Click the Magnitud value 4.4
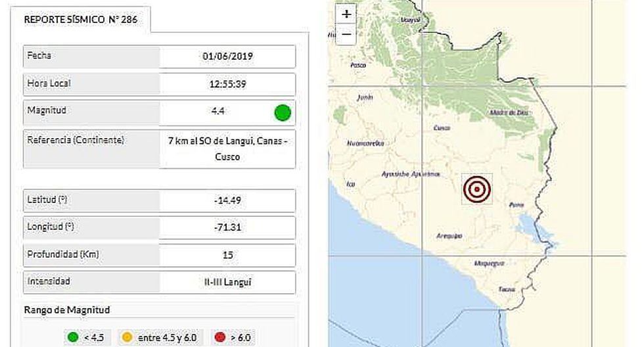 click(x=218, y=112)
